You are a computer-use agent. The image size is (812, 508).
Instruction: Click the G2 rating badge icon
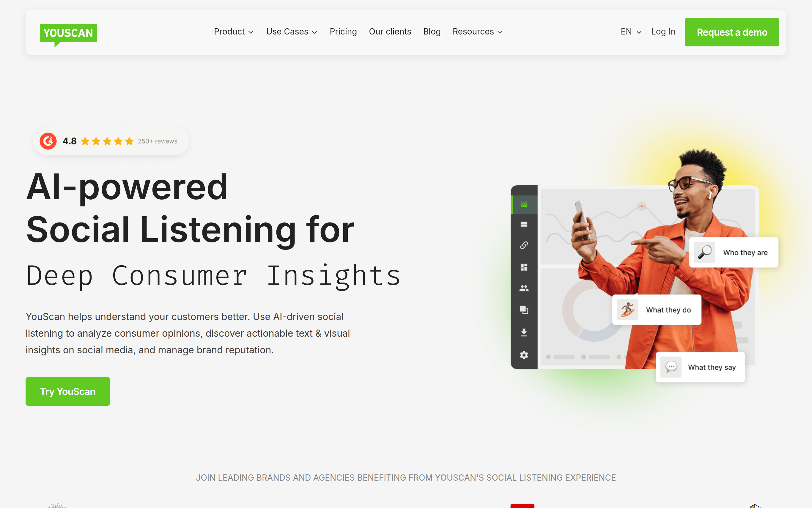pos(48,141)
